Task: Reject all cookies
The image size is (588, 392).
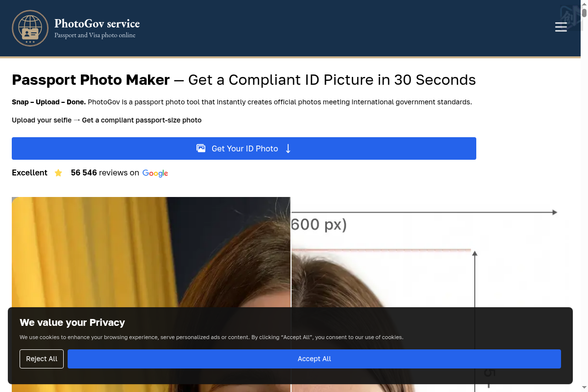Action: [42, 359]
